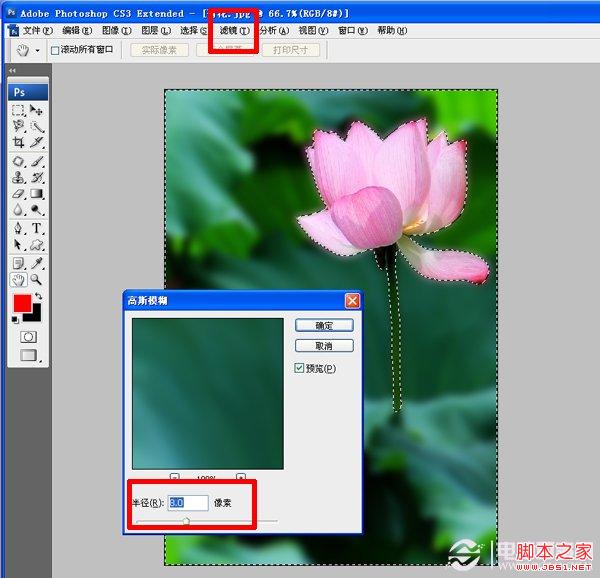Click the 打印尺寸 button
The image size is (600, 578).
pos(290,50)
